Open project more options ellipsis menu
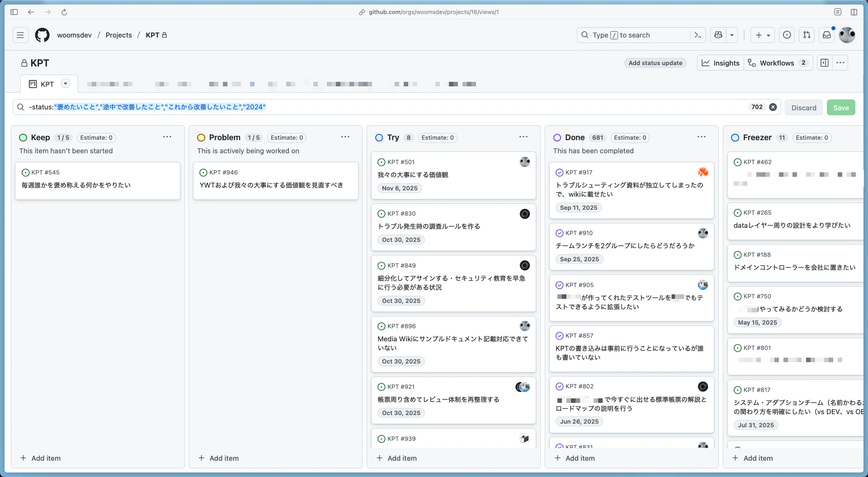This screenshot has height=477, width=868. (x=840, y=63)
